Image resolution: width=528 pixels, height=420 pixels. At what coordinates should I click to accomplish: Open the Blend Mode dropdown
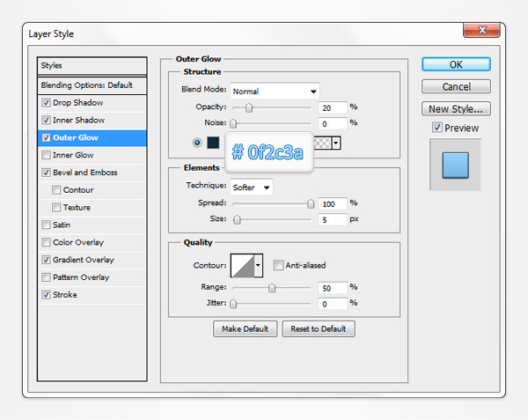(x=275, y=91)
